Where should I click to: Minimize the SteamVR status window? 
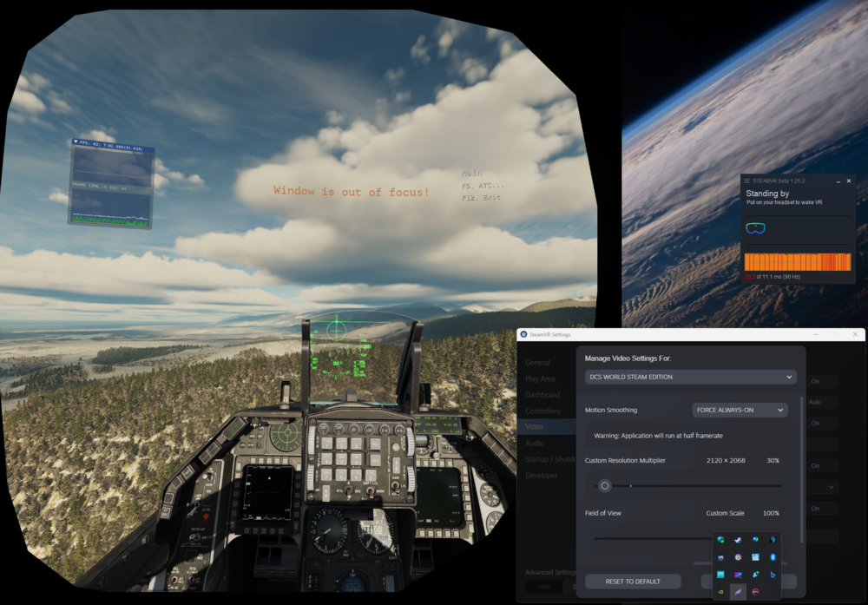point(838,181)
